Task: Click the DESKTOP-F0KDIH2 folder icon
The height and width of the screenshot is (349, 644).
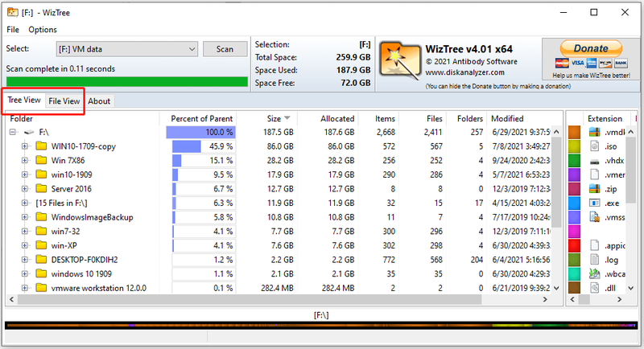Action: [41, 259]
